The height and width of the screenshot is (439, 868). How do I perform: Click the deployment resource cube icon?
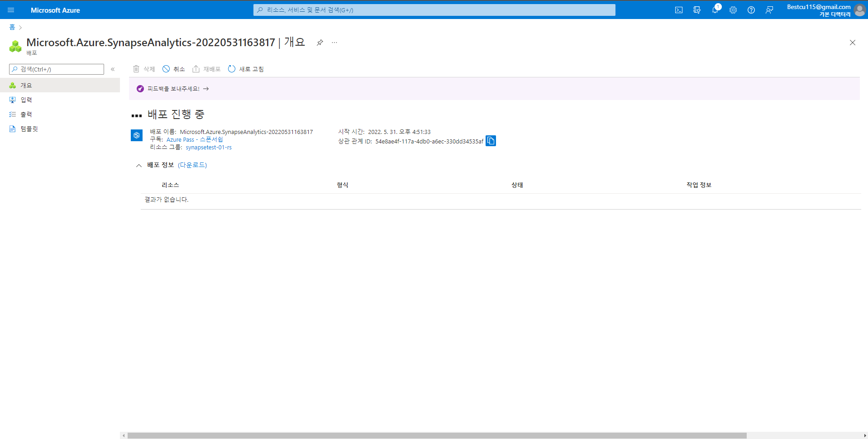coord(137,135)
